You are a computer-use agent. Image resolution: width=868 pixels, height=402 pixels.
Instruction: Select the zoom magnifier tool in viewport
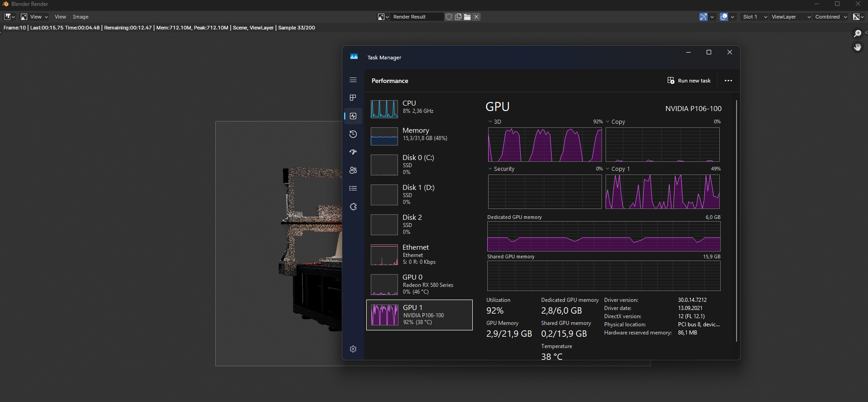click(857, 34)
